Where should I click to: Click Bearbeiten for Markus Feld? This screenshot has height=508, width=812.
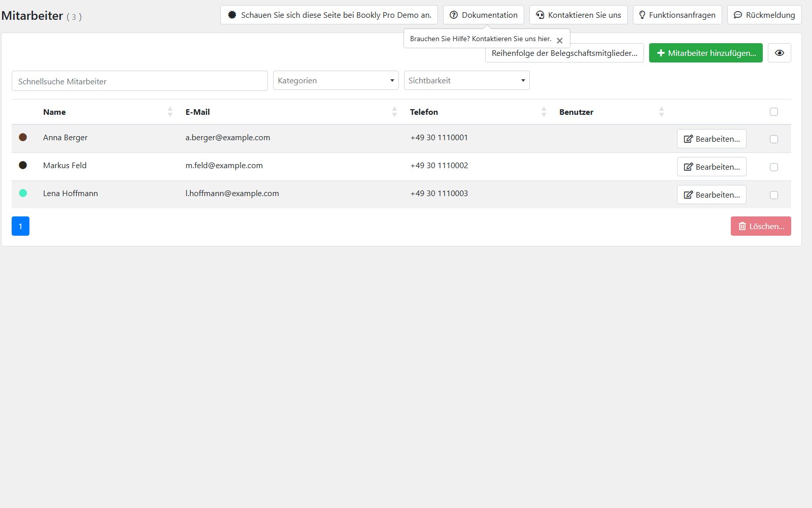(x=712, y=167)
